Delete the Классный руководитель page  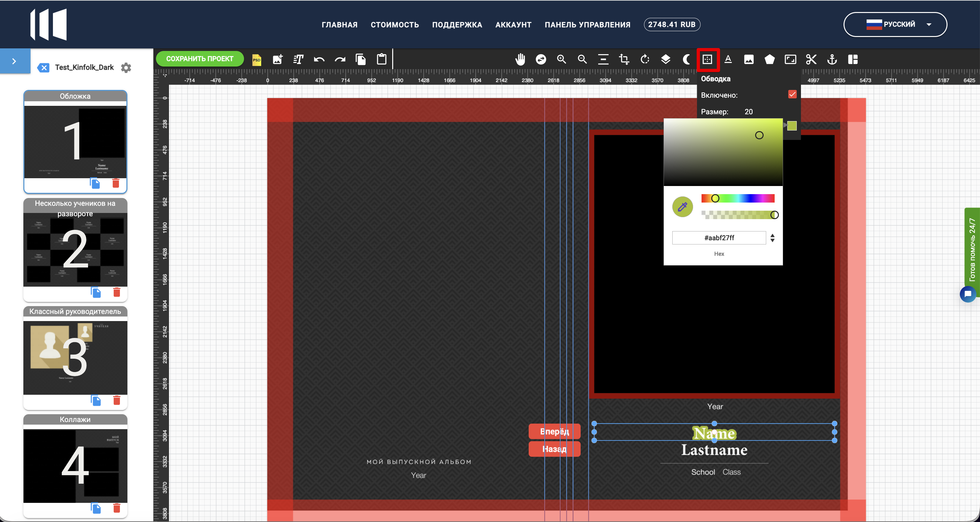tap(117, 400)
